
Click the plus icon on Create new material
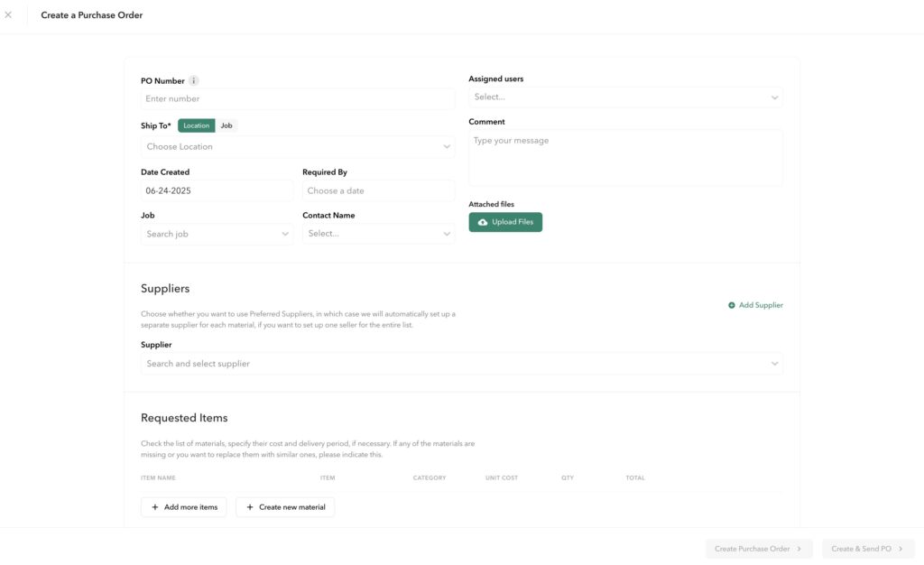(x=250, y=507)
